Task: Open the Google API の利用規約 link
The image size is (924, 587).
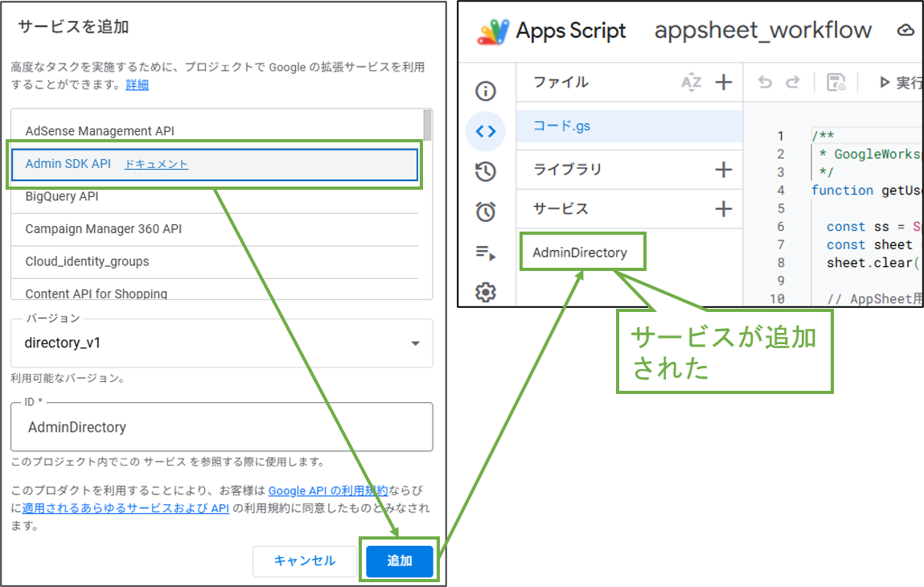Action: tap(328, 491)
